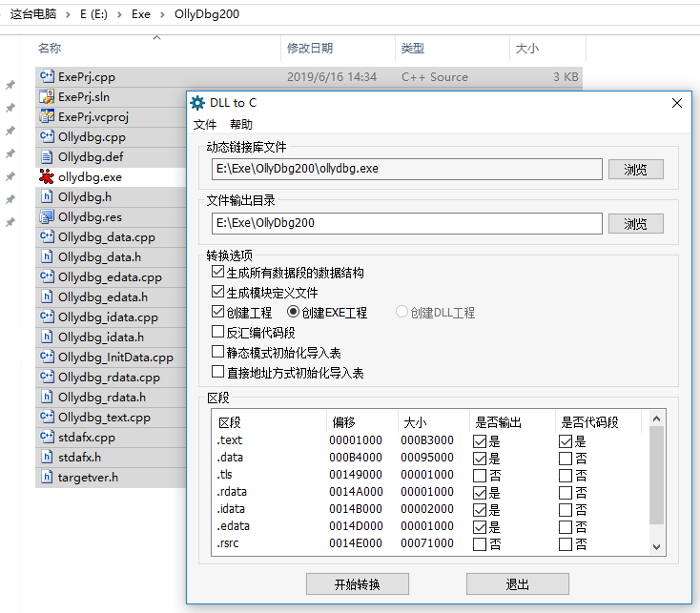The height and width of the screenshot is (613, 700).
Task: Enable 静态模式初始化导入表 checkbox
Action: point(217,352)
